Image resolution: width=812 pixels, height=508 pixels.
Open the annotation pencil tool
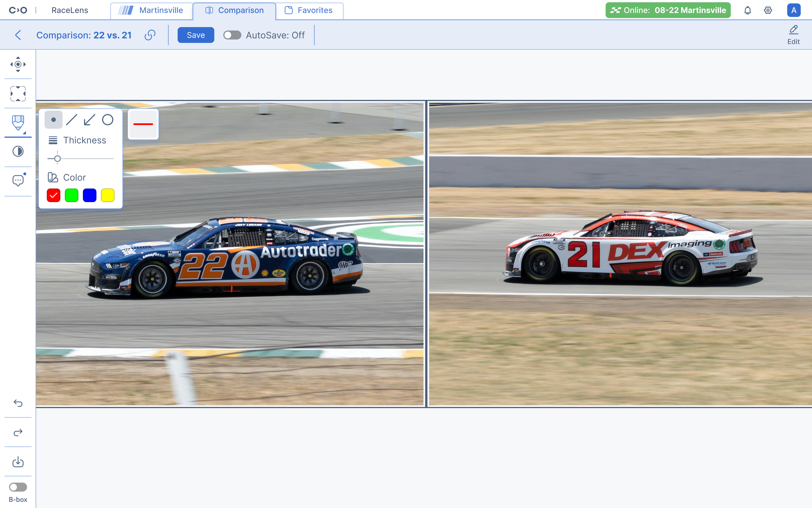18,123
